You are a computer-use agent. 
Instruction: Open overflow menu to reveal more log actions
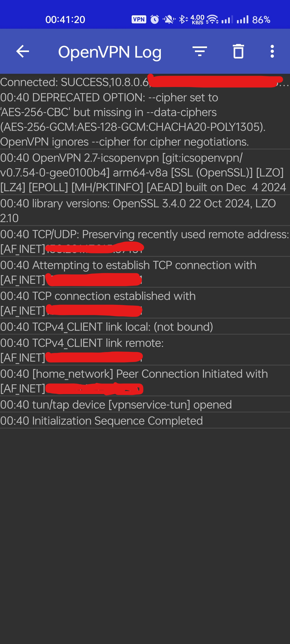click(272, 51)
